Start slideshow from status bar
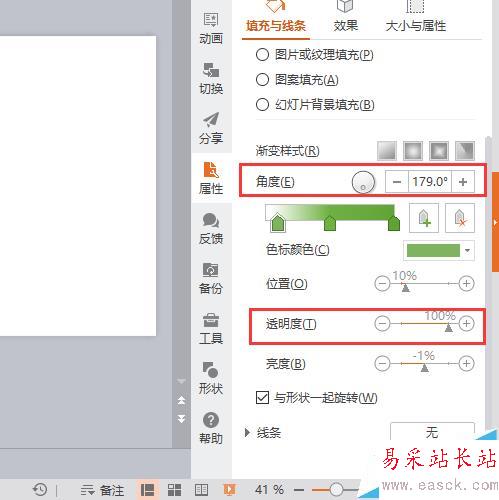The width and height of the screenshot is (499, 500). pyautogui.click(x=229, y=490)
